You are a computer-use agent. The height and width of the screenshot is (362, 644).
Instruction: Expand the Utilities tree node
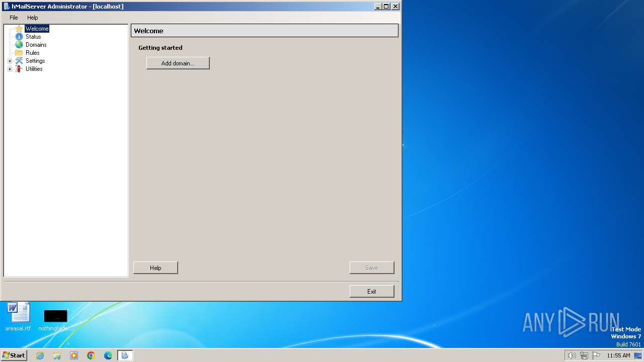pos(10,69)
